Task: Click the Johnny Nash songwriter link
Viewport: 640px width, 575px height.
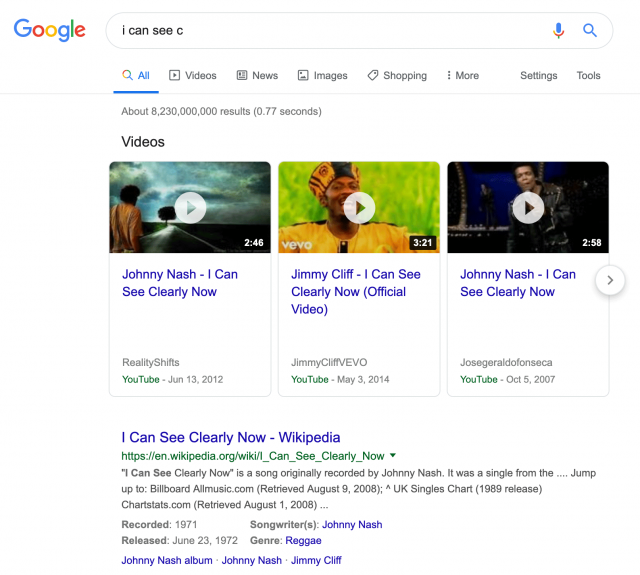Action: (351, 525)
